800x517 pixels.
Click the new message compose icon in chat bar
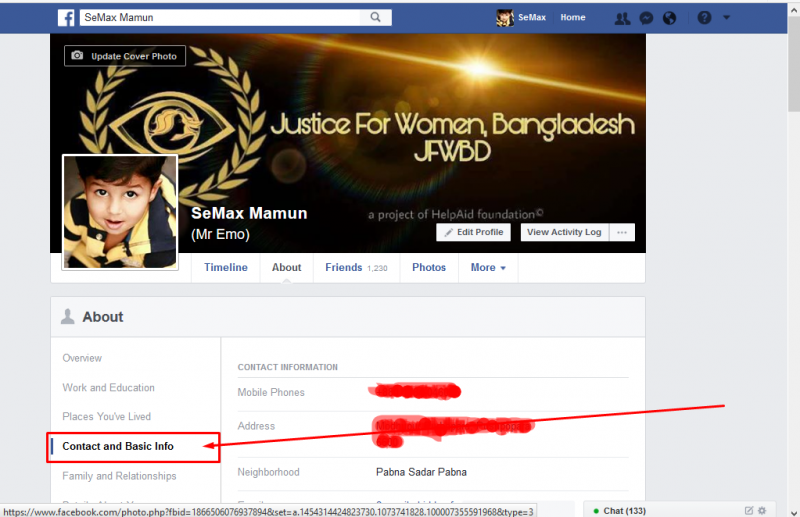click(748, 510)
